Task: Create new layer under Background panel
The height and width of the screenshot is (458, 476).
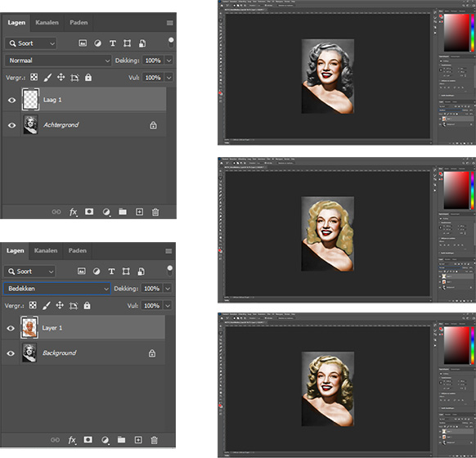Action: pyautogui.click(x=138, y=440)
